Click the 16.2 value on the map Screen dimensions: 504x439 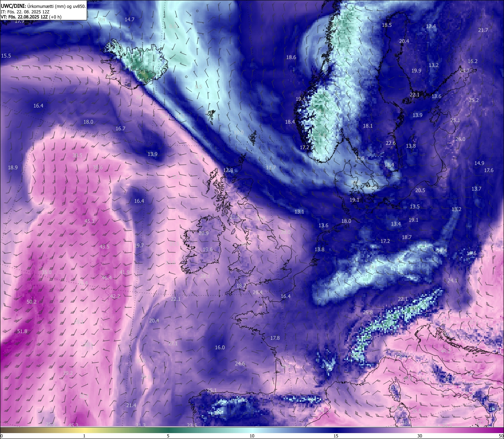[x=472, y=61]
